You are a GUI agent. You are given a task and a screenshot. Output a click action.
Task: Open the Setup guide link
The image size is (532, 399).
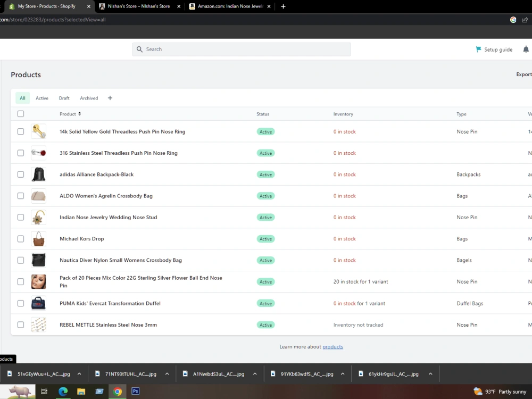tap(498, 49)
